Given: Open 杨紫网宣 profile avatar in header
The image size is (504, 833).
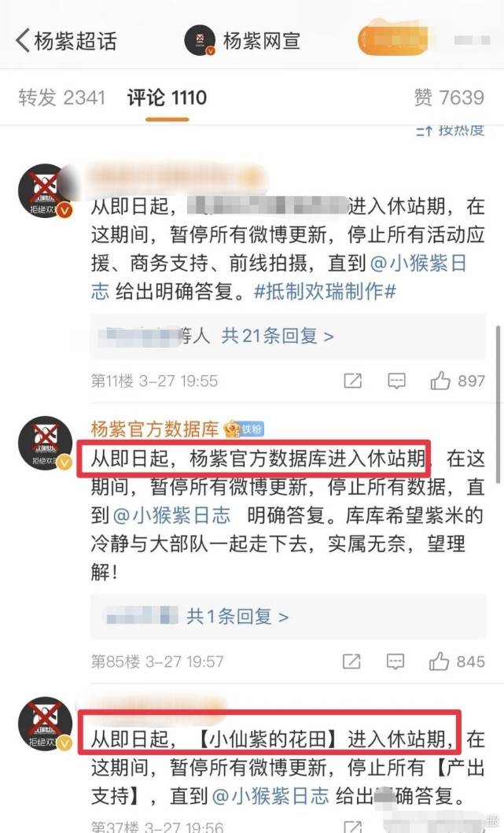Looking at the screenshot, I should pos(200,40).
